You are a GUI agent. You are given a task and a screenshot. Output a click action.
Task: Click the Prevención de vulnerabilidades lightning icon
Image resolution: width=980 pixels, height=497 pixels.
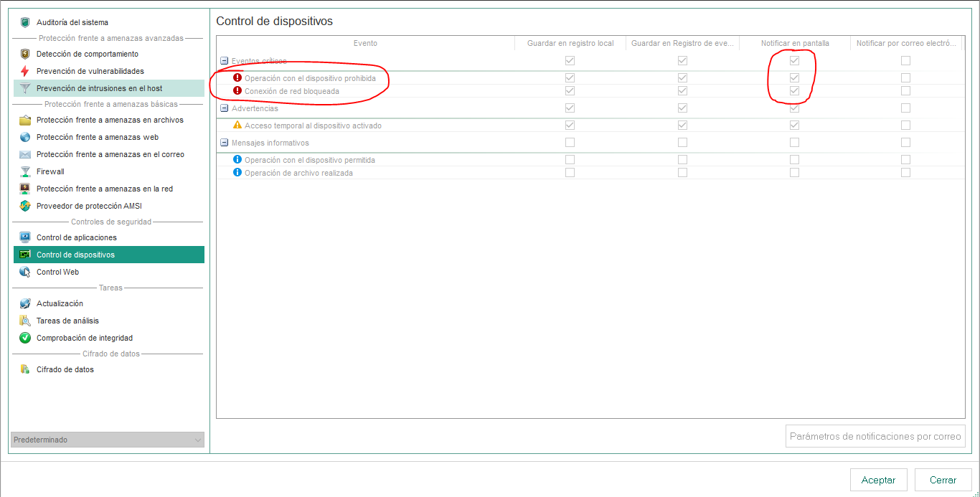(x=25, y=71)
